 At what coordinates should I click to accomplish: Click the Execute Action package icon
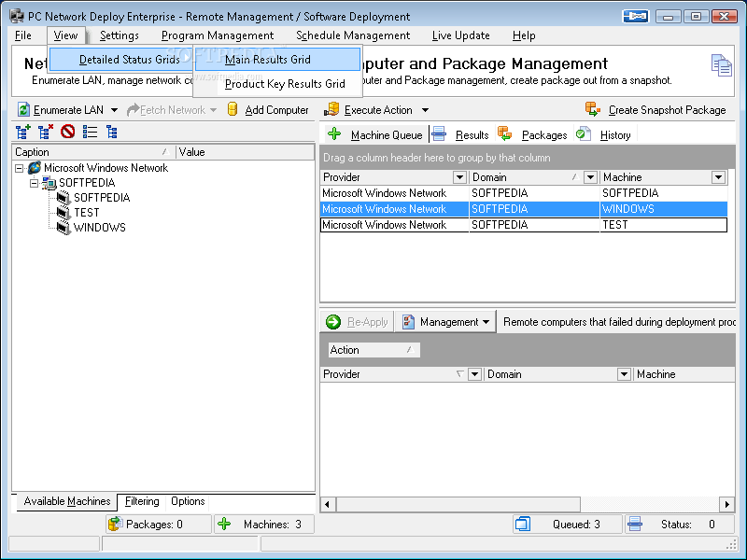pos(331,109)
